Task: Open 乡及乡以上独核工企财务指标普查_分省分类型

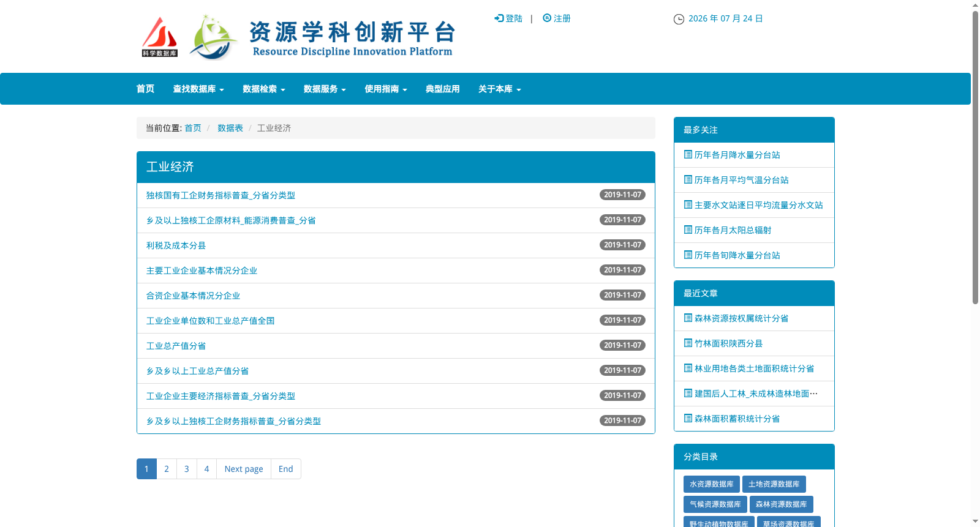Action: click(233, 421)
